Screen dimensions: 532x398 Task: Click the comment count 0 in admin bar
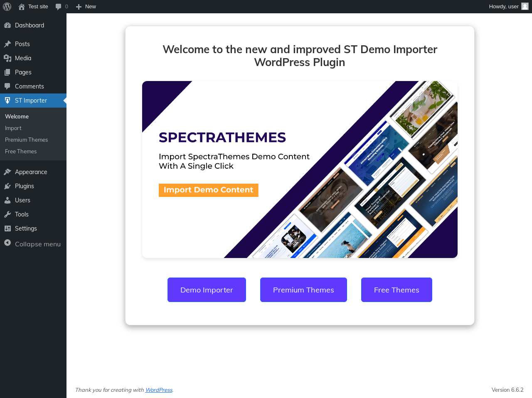point(66,7)
